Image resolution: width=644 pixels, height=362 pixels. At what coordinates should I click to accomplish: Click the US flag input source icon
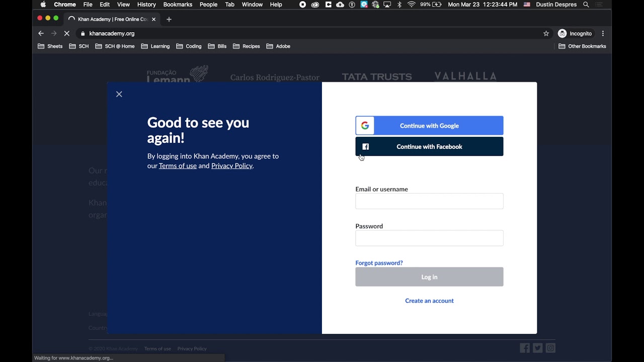point(527,5)
